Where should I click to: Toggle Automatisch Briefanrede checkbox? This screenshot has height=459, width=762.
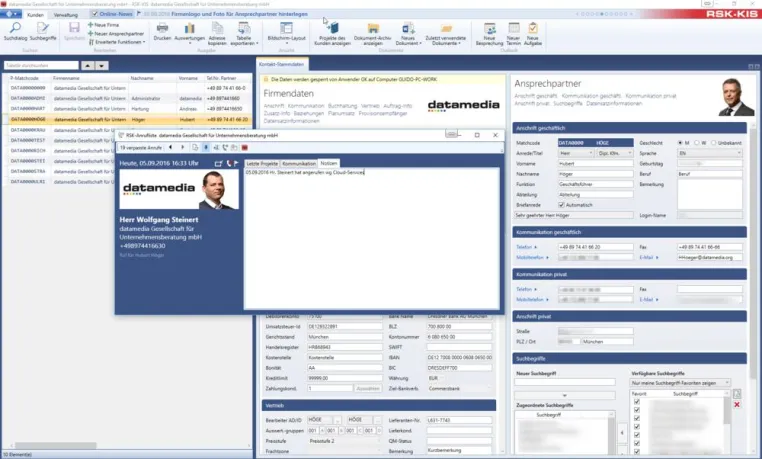point(561,205)
